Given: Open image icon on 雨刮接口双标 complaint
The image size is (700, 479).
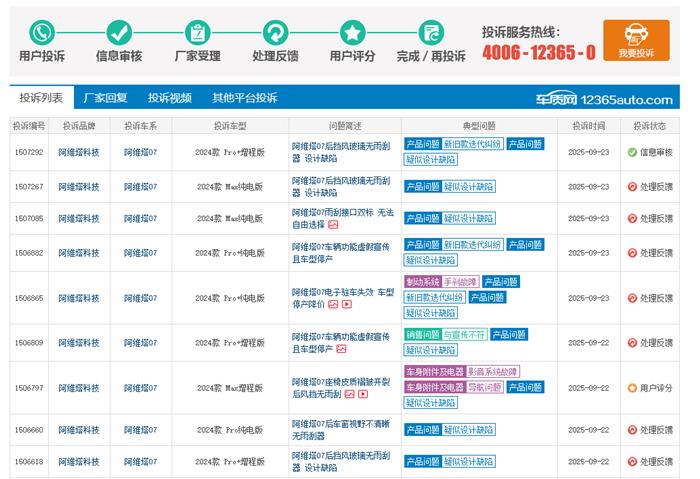Looking at the screenshot, I should click(333, 225).
